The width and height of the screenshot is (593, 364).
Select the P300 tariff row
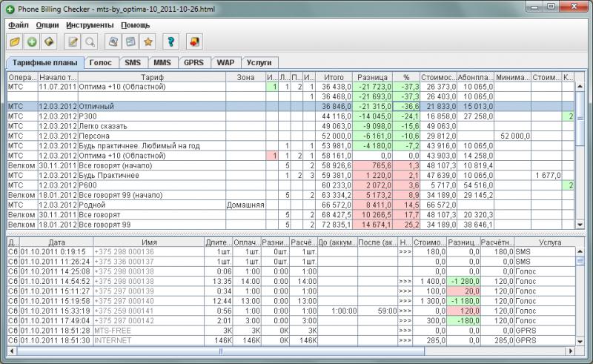(x=291, y=116)
